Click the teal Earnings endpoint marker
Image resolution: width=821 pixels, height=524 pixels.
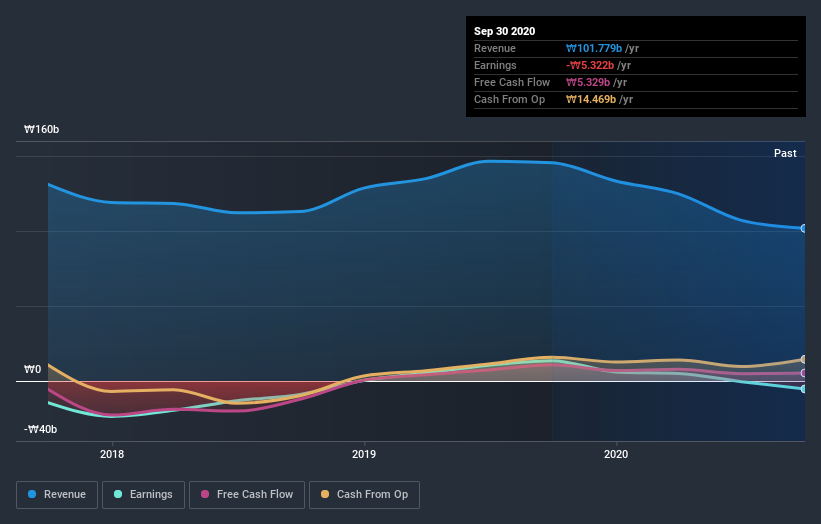point(804,389)
